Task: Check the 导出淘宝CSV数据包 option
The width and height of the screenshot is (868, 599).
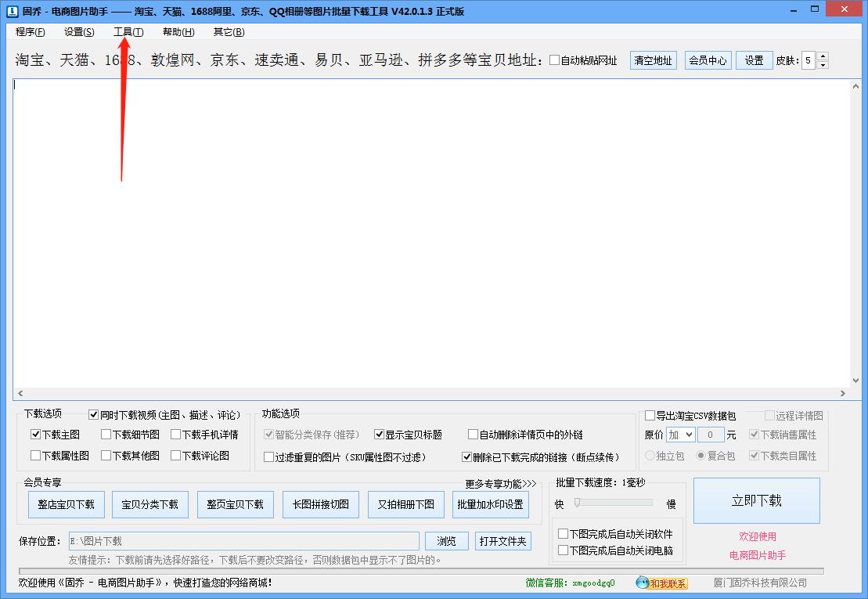Action: (650, 416)
